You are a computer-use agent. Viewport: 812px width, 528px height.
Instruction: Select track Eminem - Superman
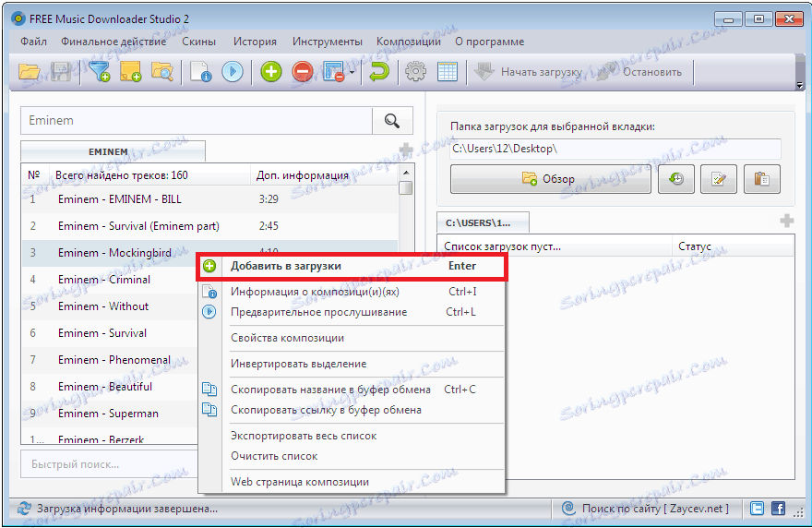[x=110, y=414]
